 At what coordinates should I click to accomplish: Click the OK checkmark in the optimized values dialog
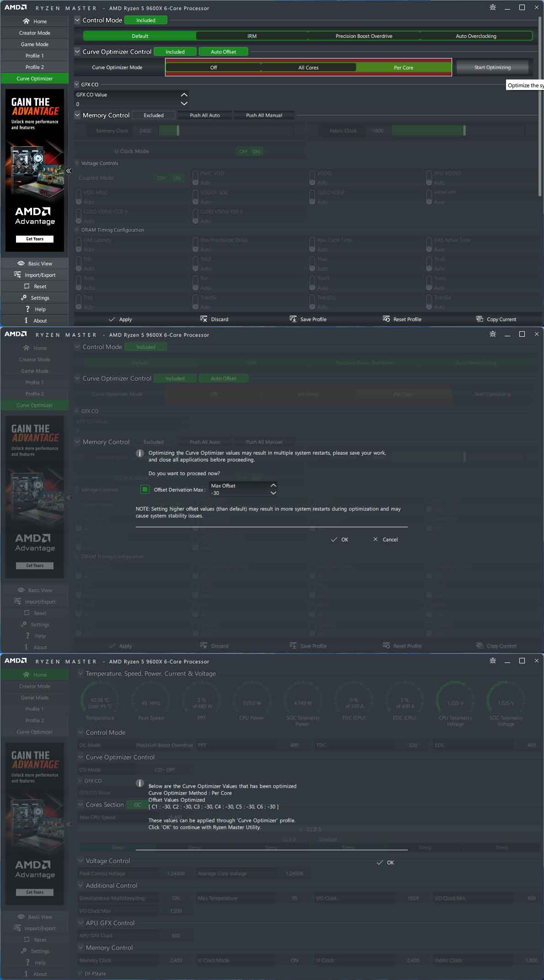380,863
